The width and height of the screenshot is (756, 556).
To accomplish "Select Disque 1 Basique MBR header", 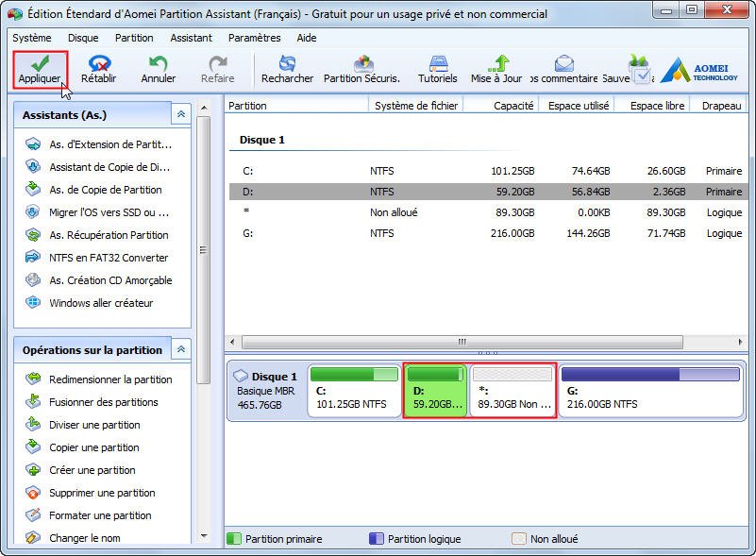I will 266,391.
